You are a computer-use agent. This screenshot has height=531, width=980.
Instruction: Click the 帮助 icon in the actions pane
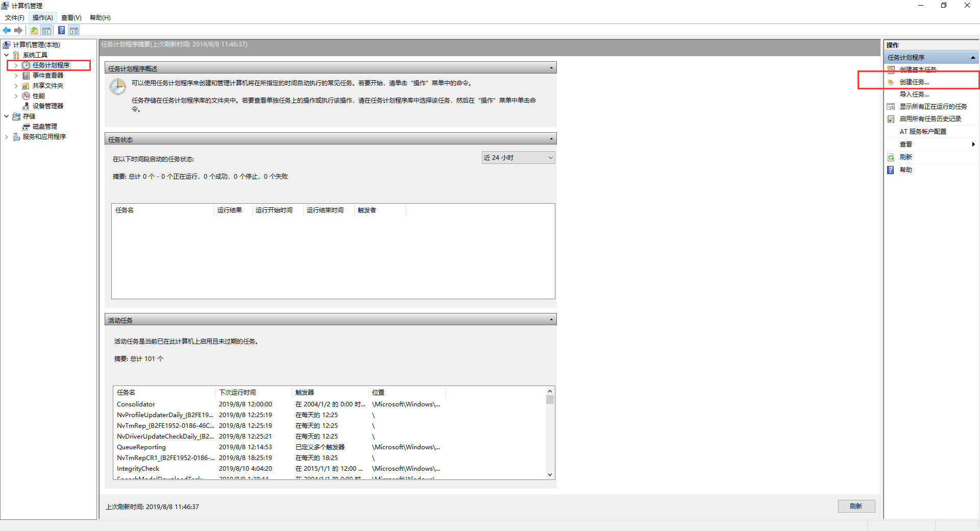tap(891, 170)
